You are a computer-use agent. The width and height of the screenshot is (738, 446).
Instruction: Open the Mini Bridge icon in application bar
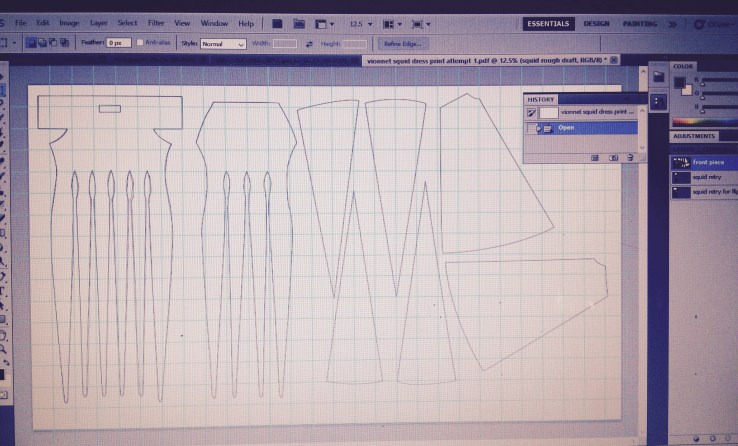click(299, 24)
